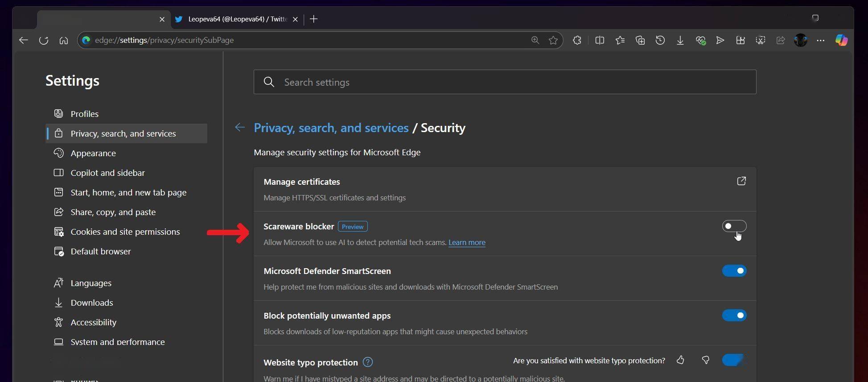Image resolution: width=868 pixels, height=382 pixels.
Task: Open a new tab with plus button
Action: coord(314,19)
